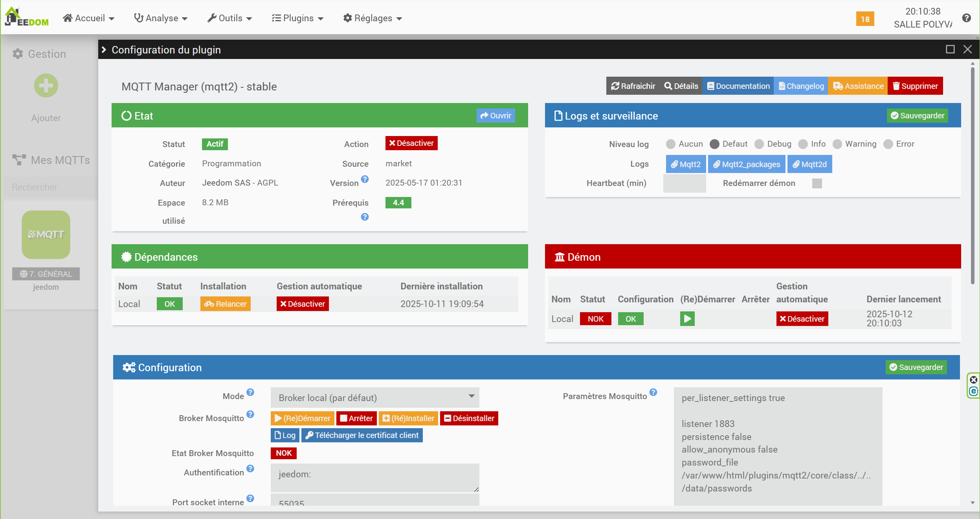The height and width of the screenshot is (519, 980).
Task: Click the help icon next to Version
Action: coord(365,179)
